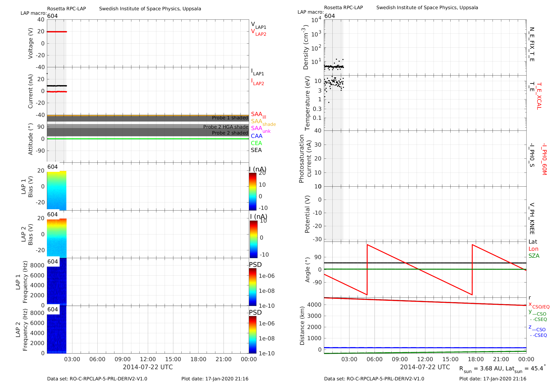Click the 'Voltage (V)' axis label

tap(30, 43)
